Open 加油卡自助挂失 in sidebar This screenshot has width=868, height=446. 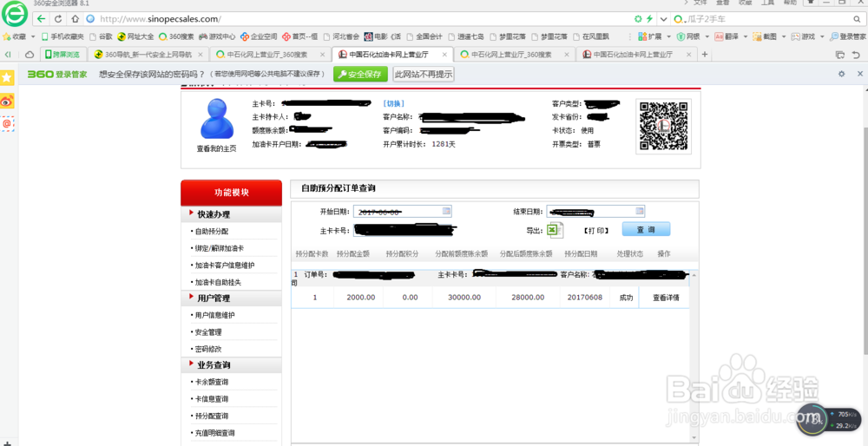pyautogui.click(x=218, y=282)
